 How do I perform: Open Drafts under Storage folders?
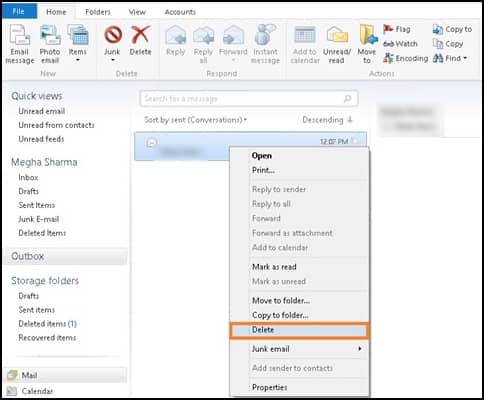[29, 296]
